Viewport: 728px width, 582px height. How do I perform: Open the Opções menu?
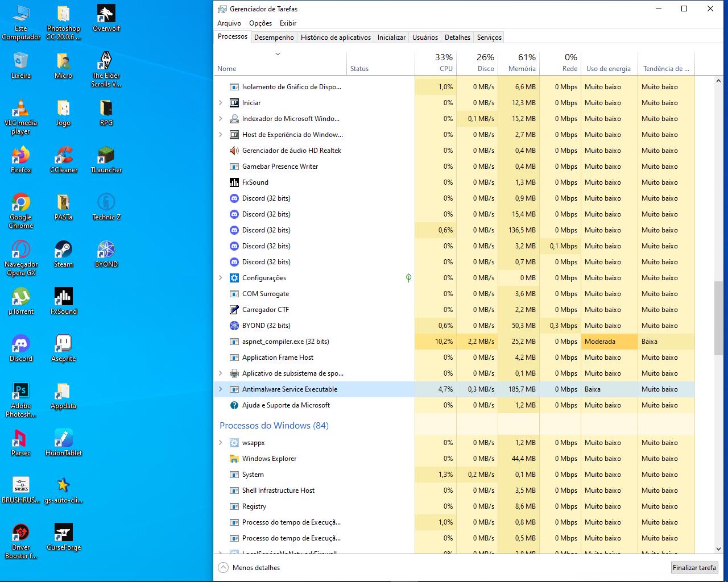[260, 23]
